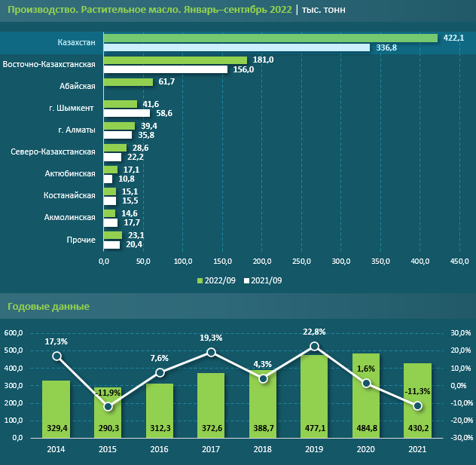476x465 pixels.
Task: Click the white 2021/09 legend swatch
Action: [246, 280]
